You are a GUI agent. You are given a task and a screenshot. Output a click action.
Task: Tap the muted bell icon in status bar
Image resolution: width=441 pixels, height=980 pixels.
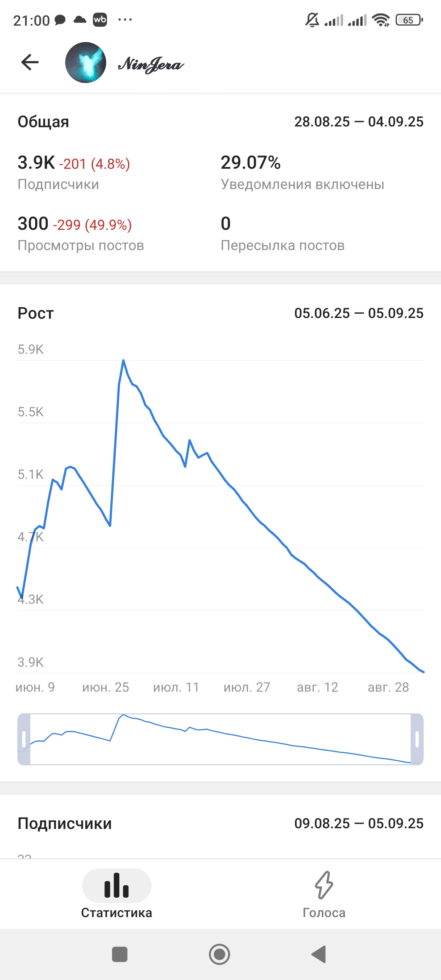(x=312, y=20)
